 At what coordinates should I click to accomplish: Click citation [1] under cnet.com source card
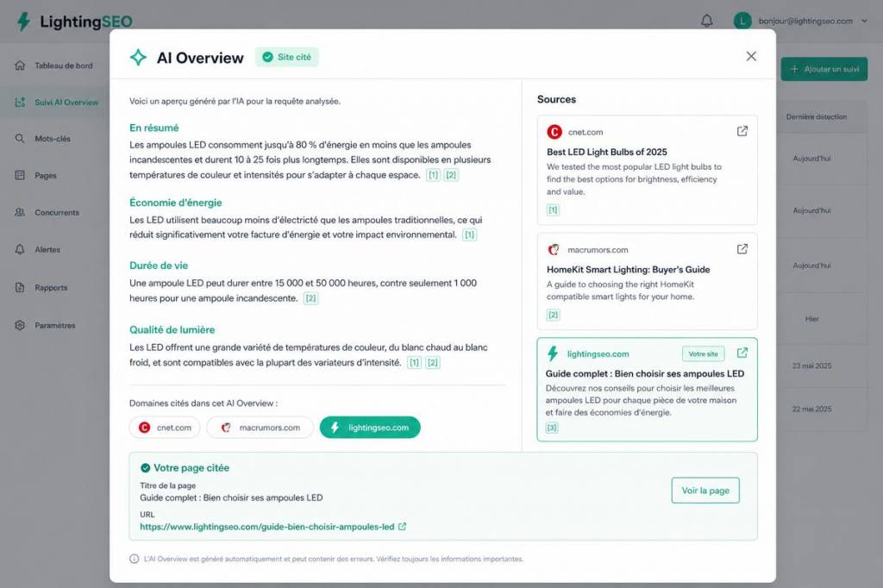pos(553,210)
